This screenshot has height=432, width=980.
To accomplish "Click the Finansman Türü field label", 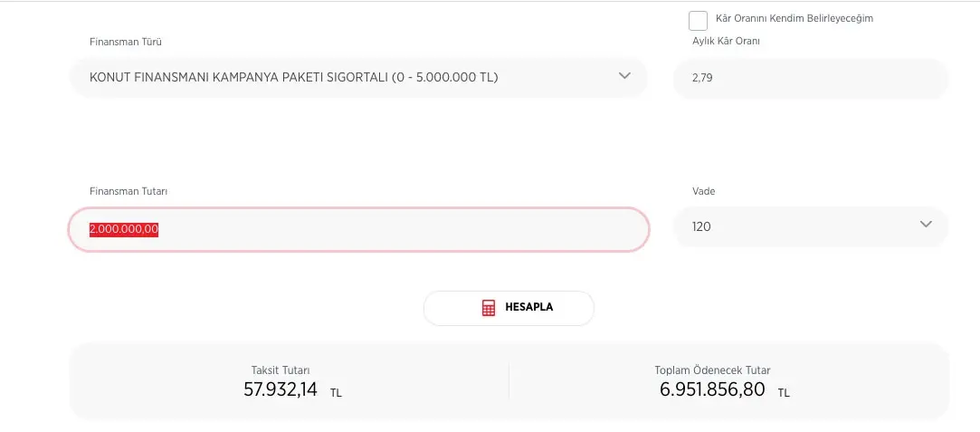I will (125, 43).
